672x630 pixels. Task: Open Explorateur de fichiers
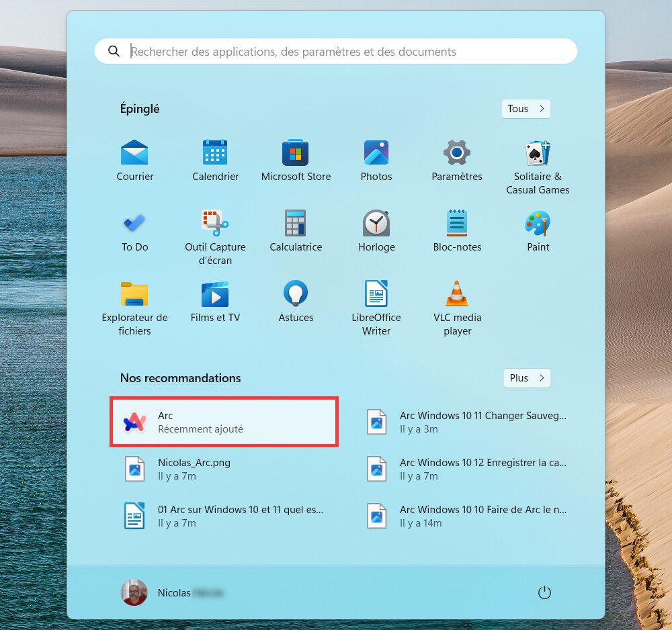coord(134,308)
